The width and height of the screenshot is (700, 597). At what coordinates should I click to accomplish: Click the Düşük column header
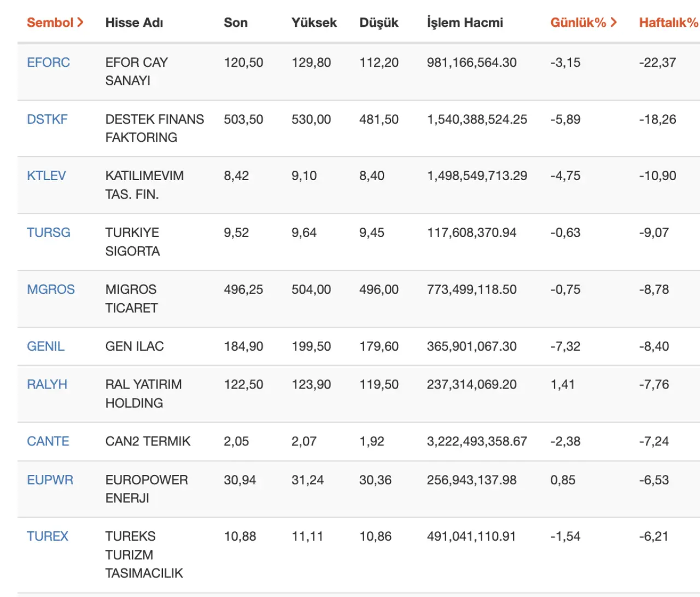[x=378, y=22]
